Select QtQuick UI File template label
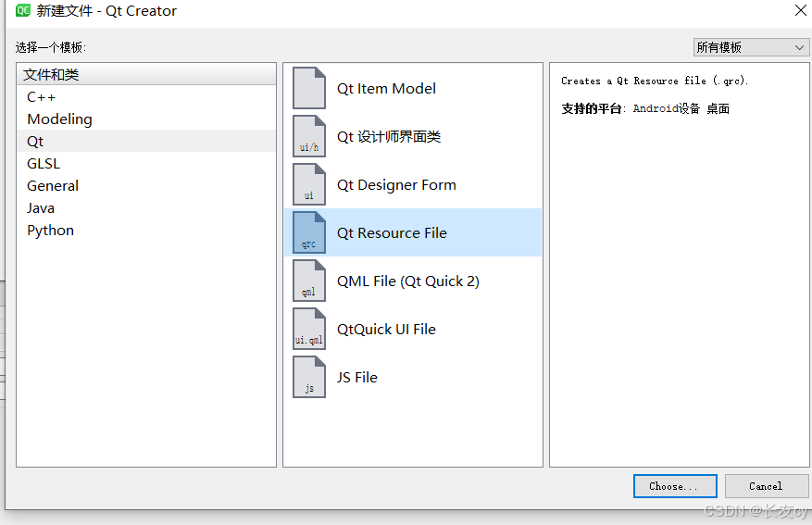 (386, 330)
